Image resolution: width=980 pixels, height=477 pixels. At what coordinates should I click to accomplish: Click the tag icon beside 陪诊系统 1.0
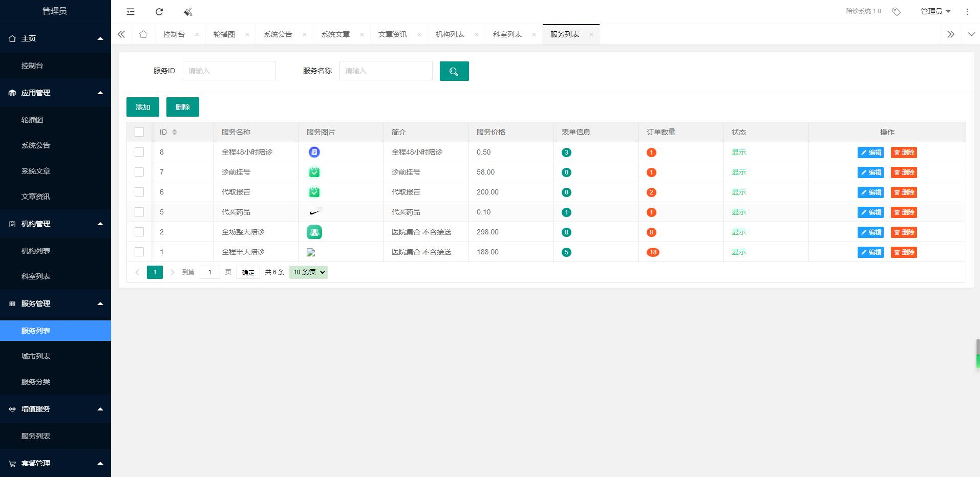tap(896, 11)
